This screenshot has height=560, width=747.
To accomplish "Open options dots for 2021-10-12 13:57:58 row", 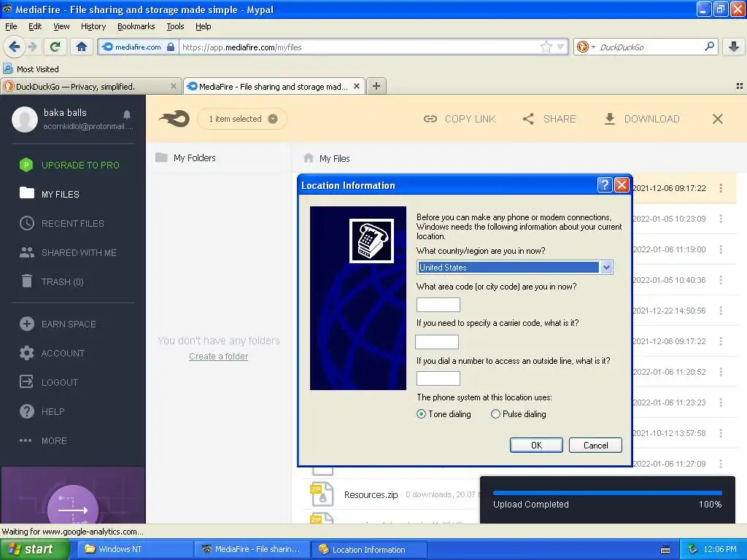I will click(x=721, y=433).
